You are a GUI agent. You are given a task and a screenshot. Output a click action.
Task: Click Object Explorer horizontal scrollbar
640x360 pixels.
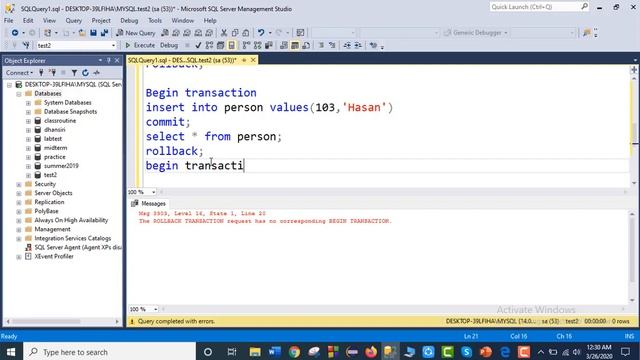pyautogui.click(x=62, y=322)
